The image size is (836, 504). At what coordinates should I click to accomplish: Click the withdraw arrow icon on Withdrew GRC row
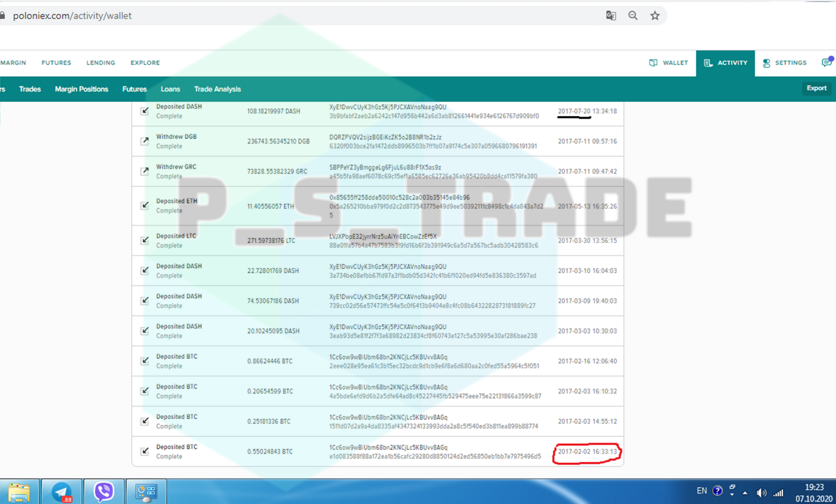(x=145, y=171)
